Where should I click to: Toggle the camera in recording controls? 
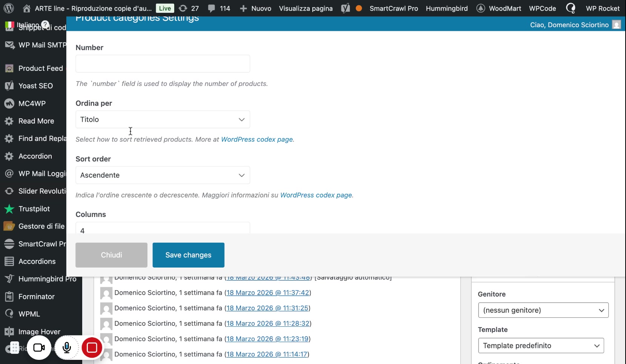pos(39,347)
